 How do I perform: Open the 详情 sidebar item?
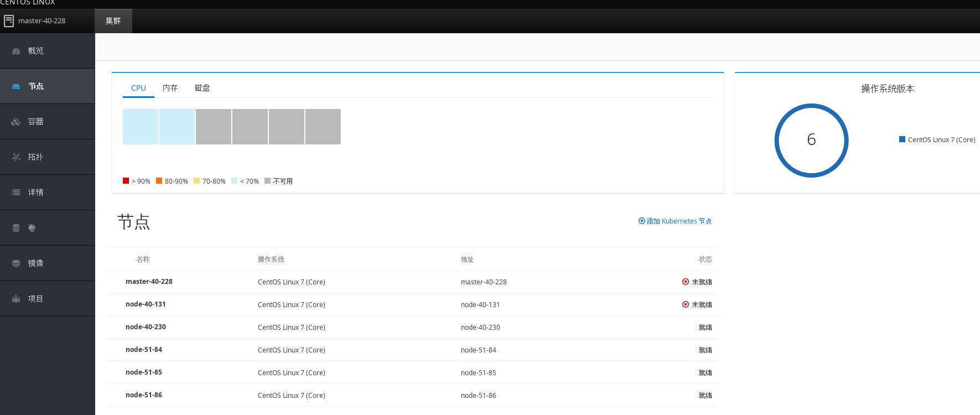(48, 193)
